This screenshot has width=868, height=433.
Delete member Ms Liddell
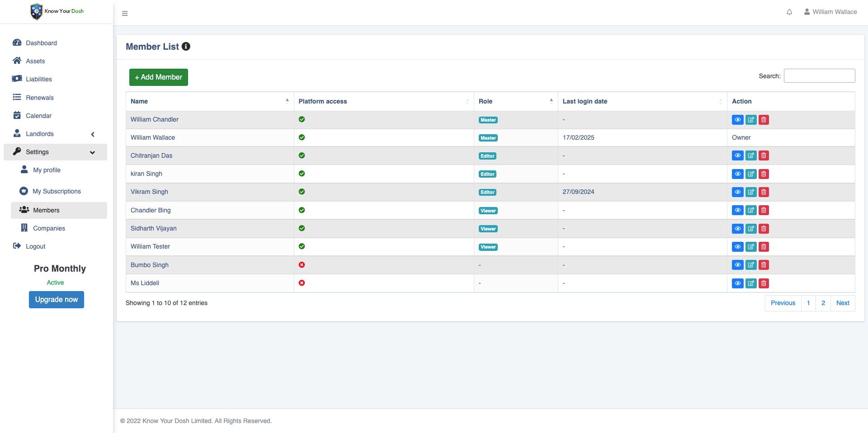point(764,283)
